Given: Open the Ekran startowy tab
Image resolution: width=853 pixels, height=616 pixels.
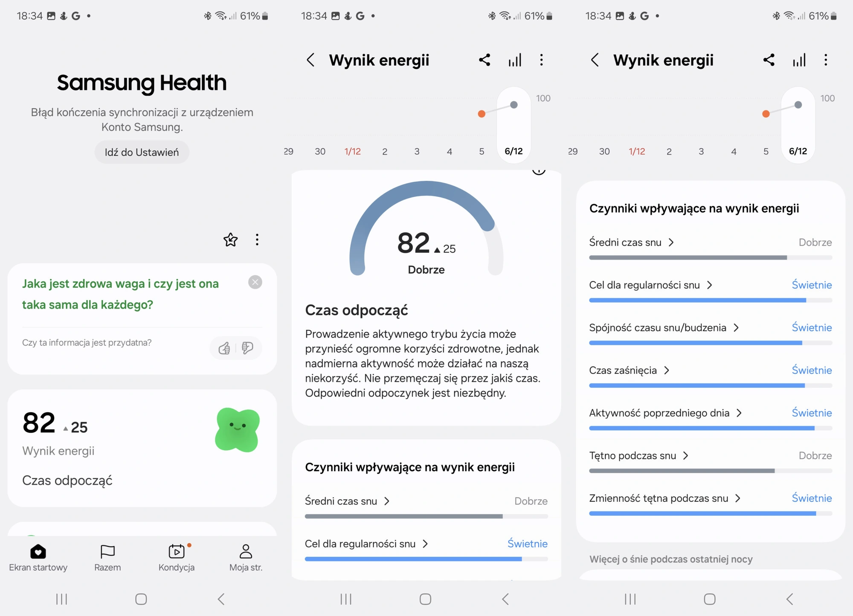Looking at the screenshot, I should [38, 558].
